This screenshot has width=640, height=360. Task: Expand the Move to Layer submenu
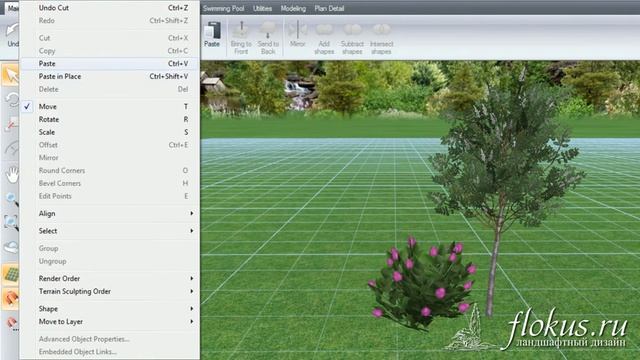coord(110,322)
